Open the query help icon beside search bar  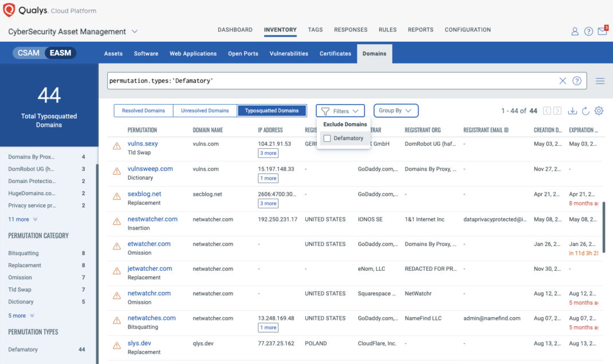576,81
